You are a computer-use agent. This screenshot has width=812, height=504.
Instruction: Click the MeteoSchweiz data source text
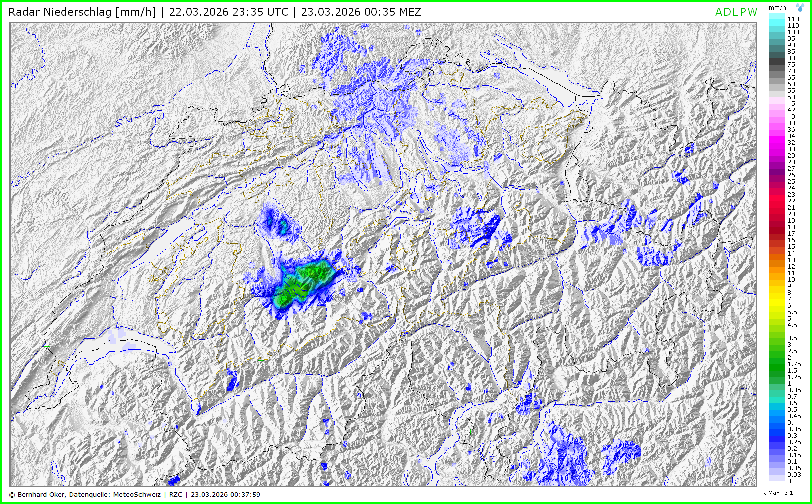tap(137, 494)
